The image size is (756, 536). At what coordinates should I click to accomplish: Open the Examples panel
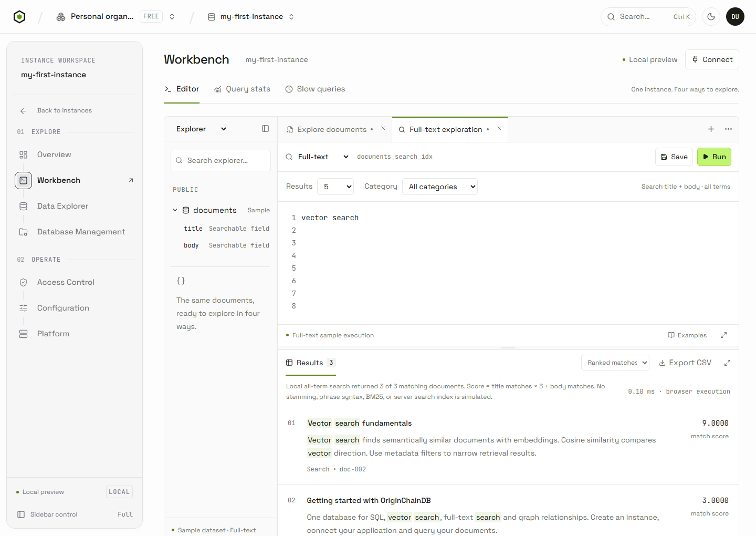(687, 335)
